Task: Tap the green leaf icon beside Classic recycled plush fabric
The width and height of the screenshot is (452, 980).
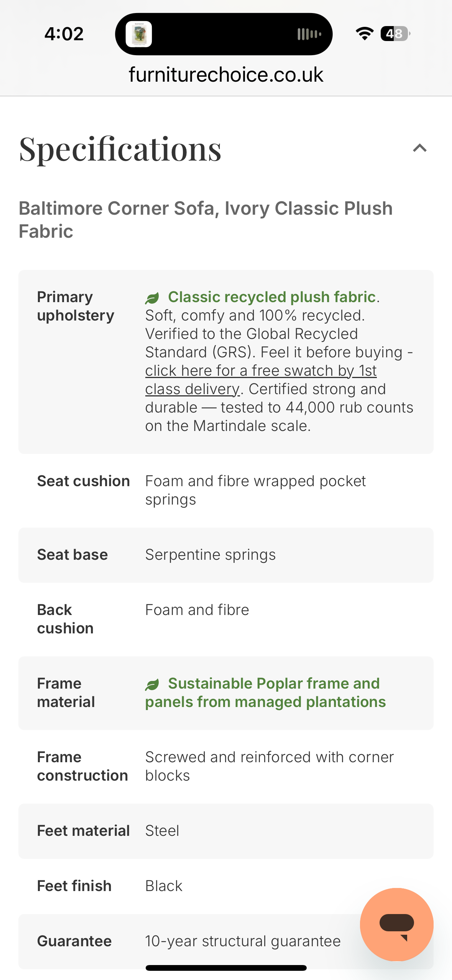Action: 152,298
